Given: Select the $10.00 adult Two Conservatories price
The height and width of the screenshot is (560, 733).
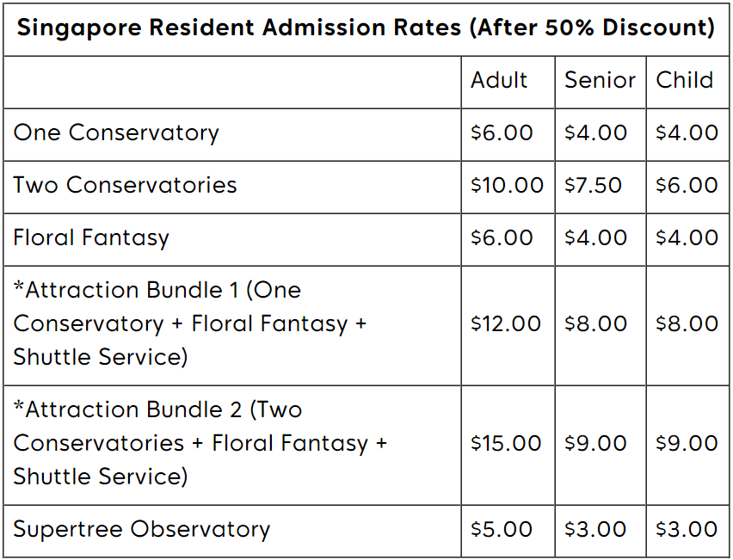Looking at the screenshot, I should [x=507, y=185].
